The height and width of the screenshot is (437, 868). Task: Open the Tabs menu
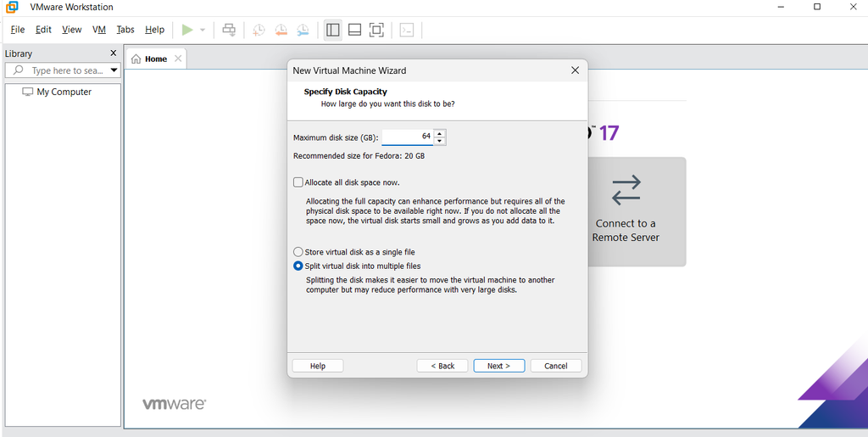[125, 30]
